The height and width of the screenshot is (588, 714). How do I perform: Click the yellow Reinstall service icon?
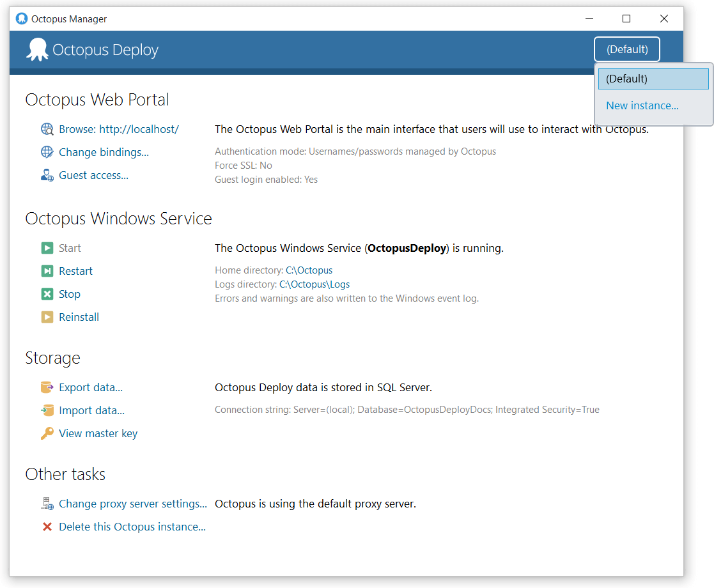(47, 317)
